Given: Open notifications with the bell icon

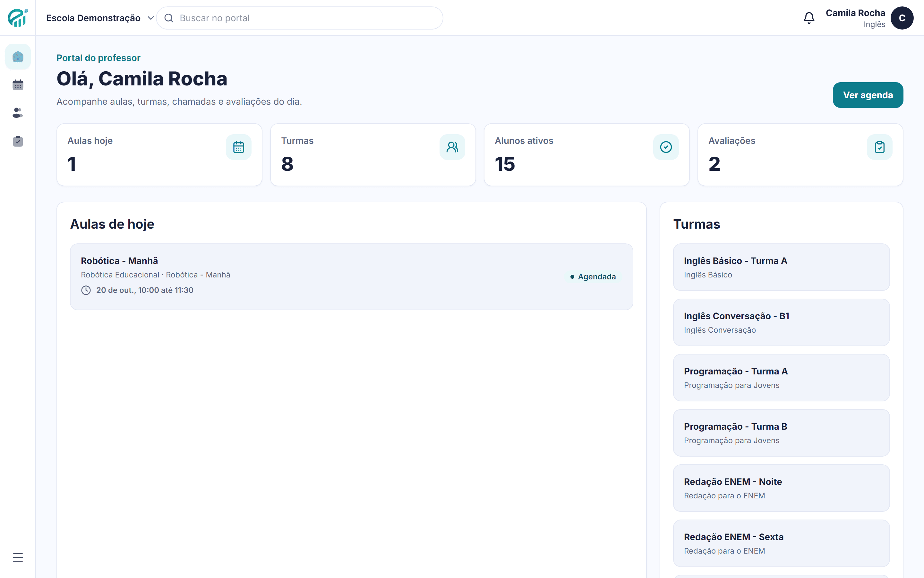Looking at the screenshot, I should point(809,18).
